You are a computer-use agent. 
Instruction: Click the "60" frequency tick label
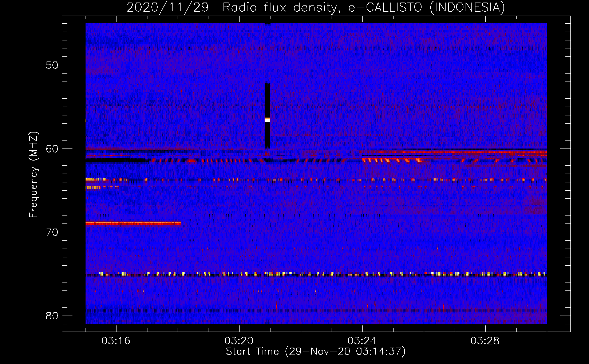(x=52, y=149)
